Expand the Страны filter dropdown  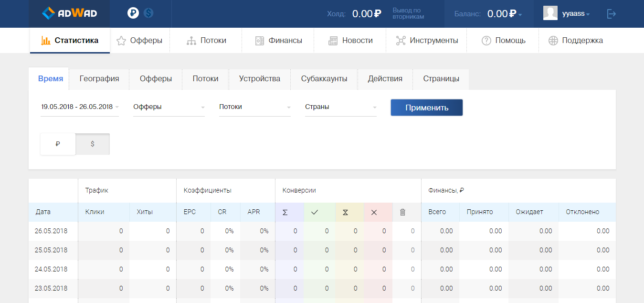pyautogui.click(x=341, y=107)
